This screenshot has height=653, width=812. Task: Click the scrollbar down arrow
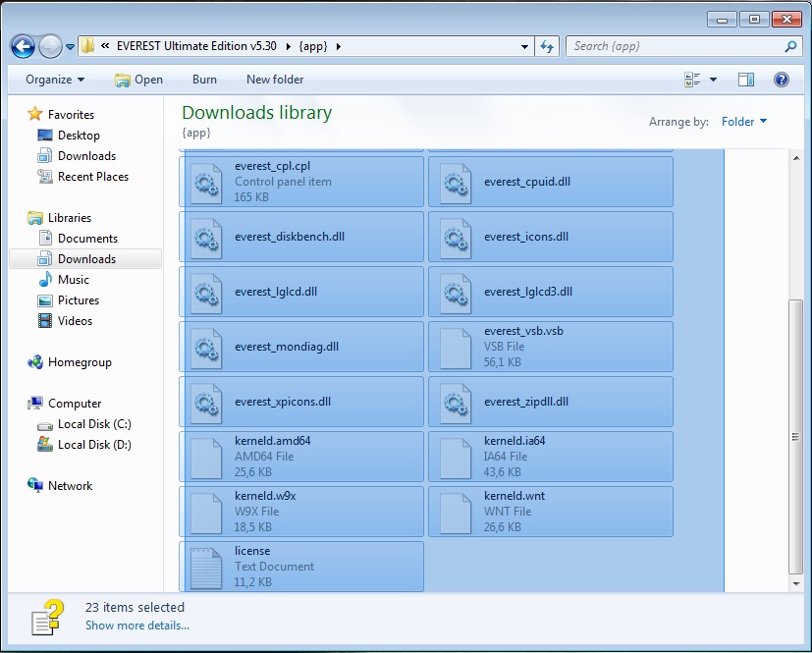[796, 584]
